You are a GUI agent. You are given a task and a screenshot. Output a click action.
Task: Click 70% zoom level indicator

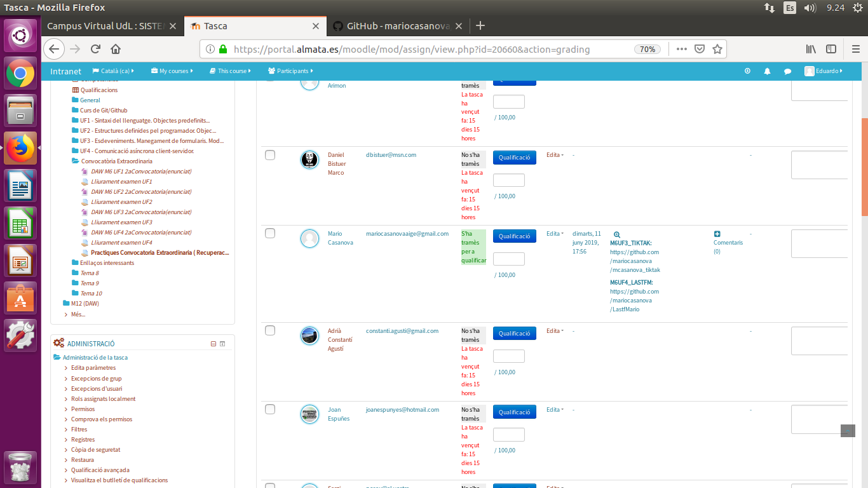pos(648,49)
